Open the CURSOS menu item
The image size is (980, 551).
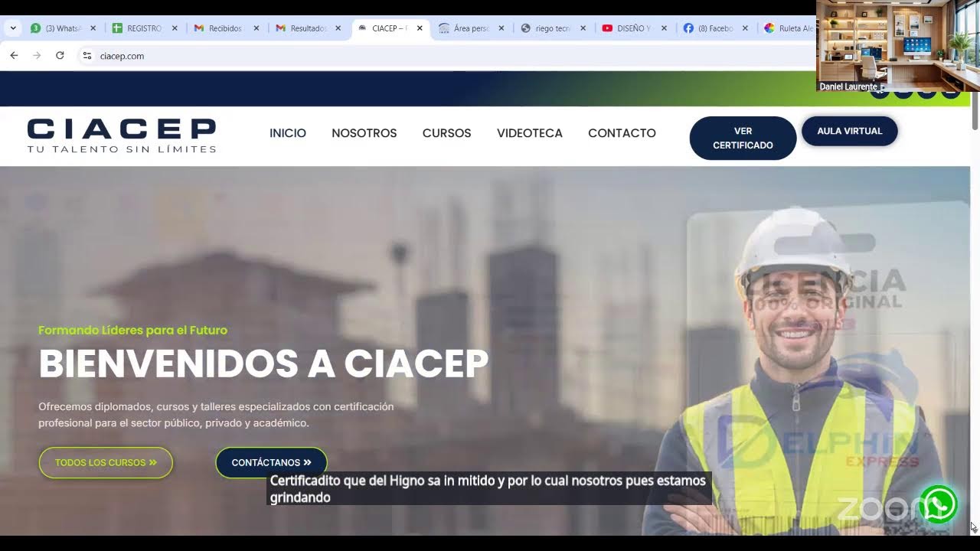click(x=447, y=133)
